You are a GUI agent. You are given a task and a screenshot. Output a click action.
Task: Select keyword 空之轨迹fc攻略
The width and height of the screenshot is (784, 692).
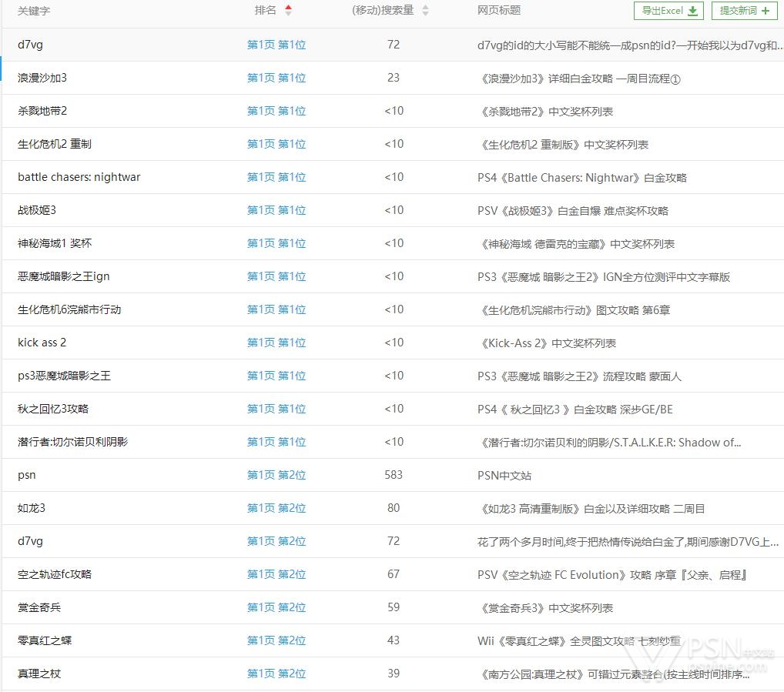point(55,574)
